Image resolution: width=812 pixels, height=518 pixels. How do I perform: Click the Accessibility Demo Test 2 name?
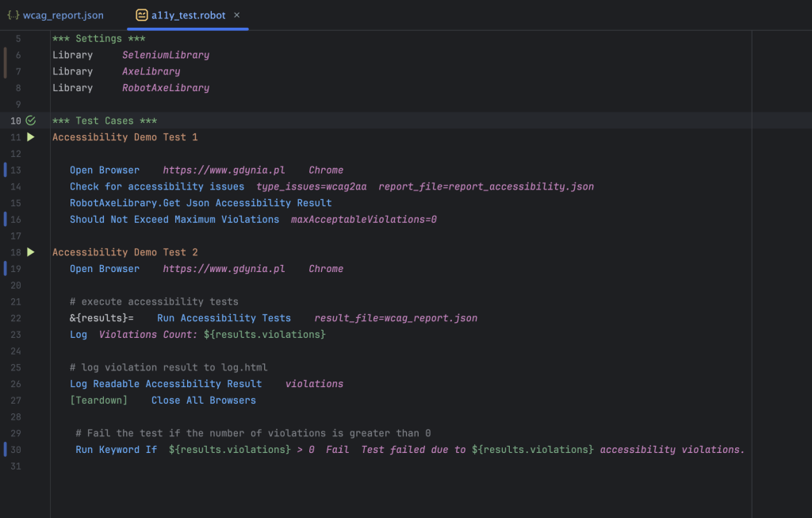124,252
